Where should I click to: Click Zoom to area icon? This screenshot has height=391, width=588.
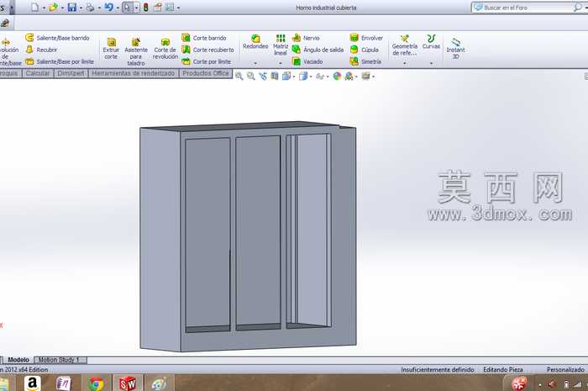[x=251, y=77]
